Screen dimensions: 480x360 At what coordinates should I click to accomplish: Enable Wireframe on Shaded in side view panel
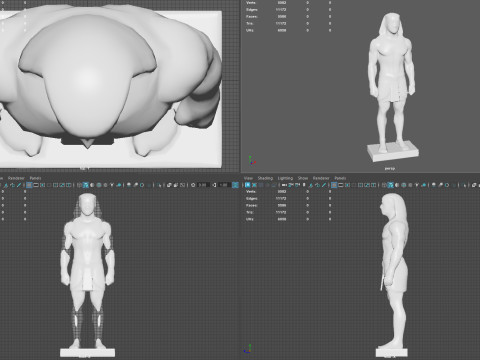tap(404, 185)
